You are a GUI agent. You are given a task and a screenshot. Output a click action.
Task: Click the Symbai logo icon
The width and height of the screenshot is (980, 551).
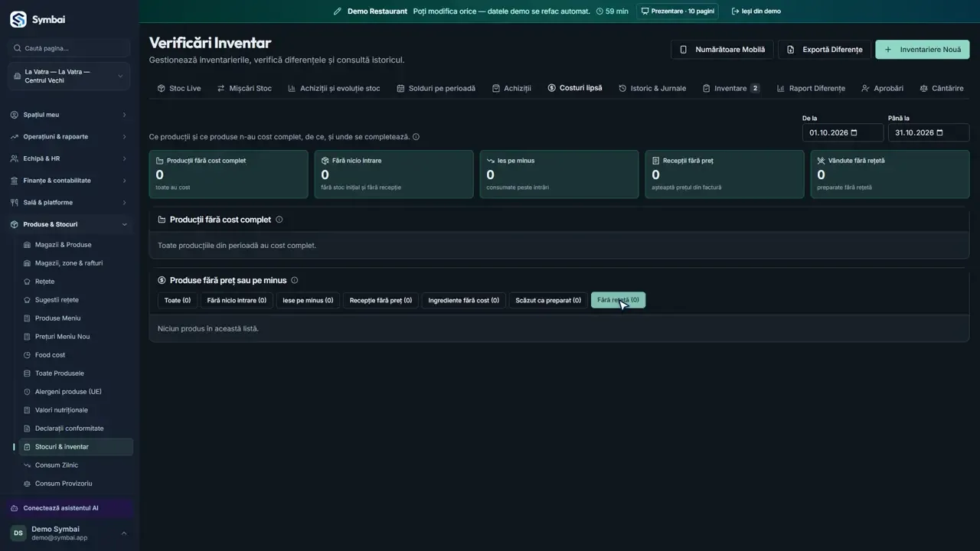18,19
